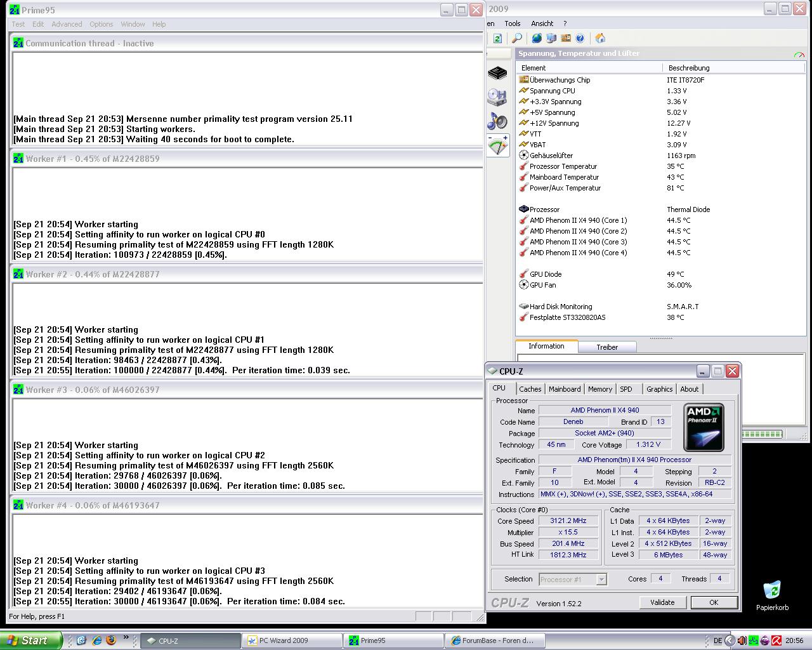The width and height of the screenshot is (812, 650).
Task: Click the gauge icon beside Spannung, Temperatur header
Action: 799,54
